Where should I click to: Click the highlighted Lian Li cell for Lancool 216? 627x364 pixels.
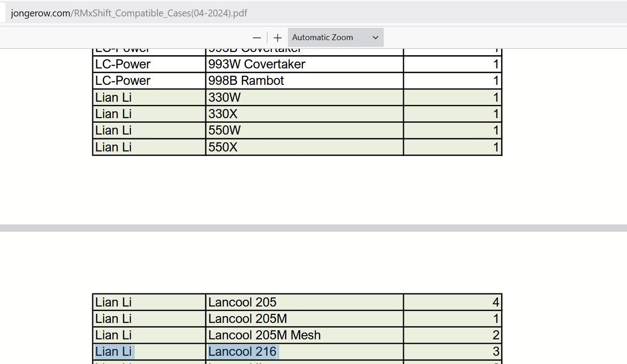click(149, 352)
